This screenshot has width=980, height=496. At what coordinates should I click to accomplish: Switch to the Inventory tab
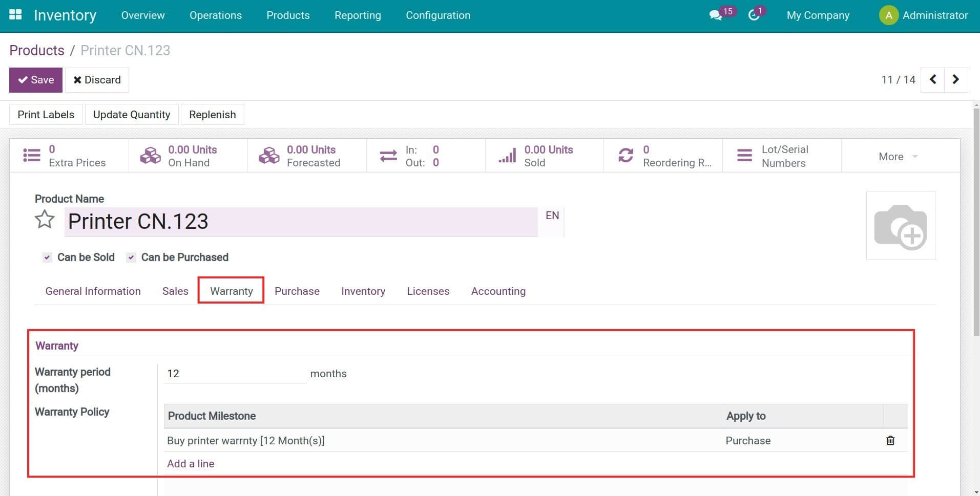tap(363, 291)
